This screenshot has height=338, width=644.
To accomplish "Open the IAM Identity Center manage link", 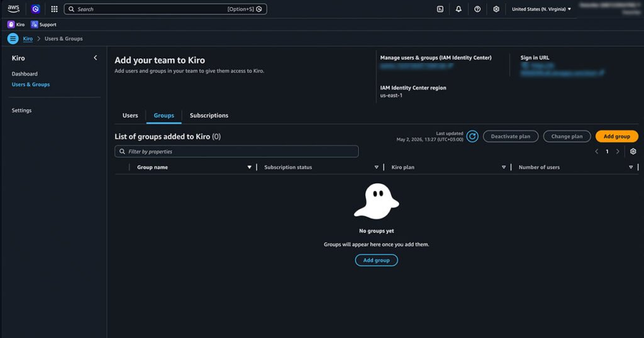I will click(416, 66).
